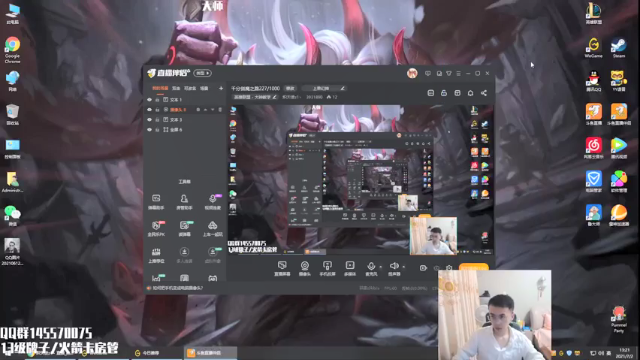Hide the 文本 1 source layer
The height and width of the screenshot is (360, 640).
(149, 100)
